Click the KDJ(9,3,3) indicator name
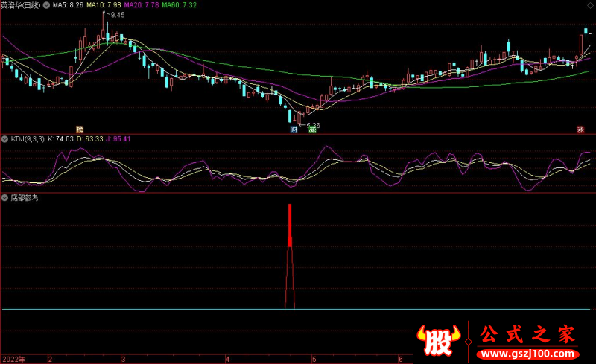Viewport: 596px width, 364px height. tap(28, 139)
